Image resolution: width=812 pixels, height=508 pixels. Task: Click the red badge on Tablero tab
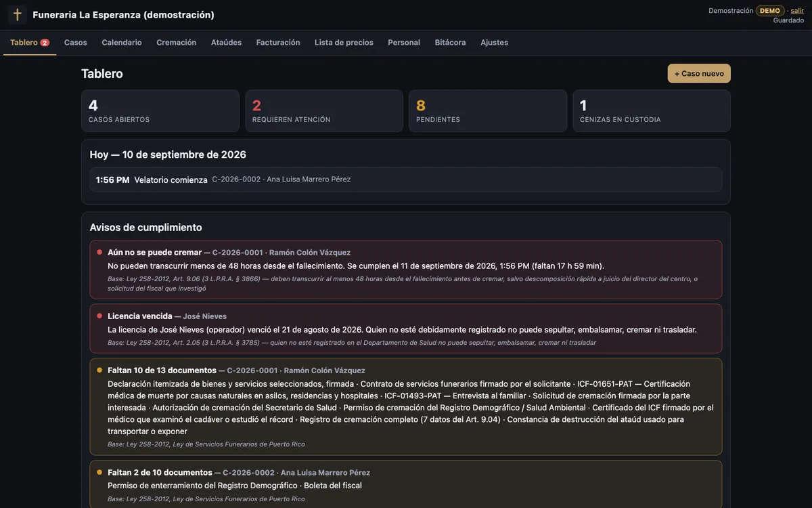(45, 43)
